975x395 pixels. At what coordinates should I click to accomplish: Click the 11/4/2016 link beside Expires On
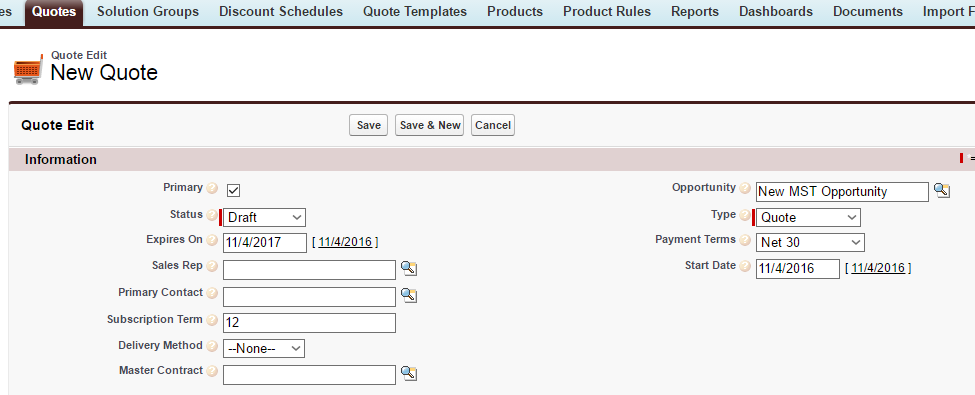click(x=345, y=242)
